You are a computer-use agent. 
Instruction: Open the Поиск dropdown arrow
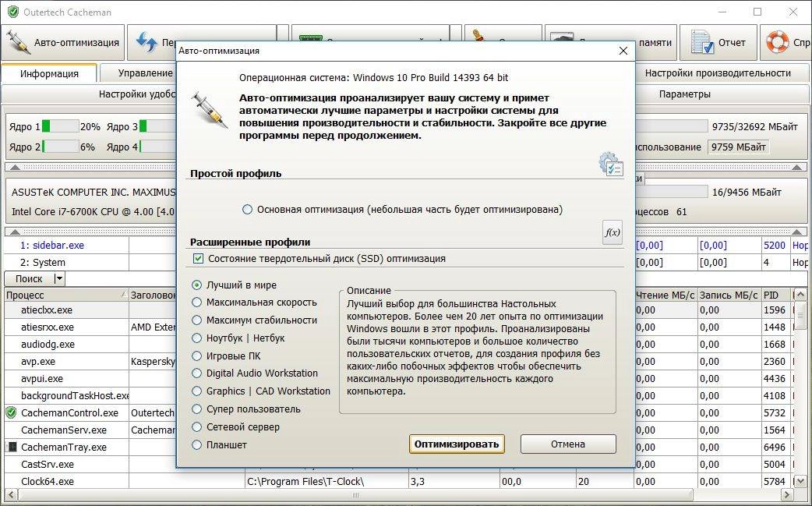tap(59, 278)
